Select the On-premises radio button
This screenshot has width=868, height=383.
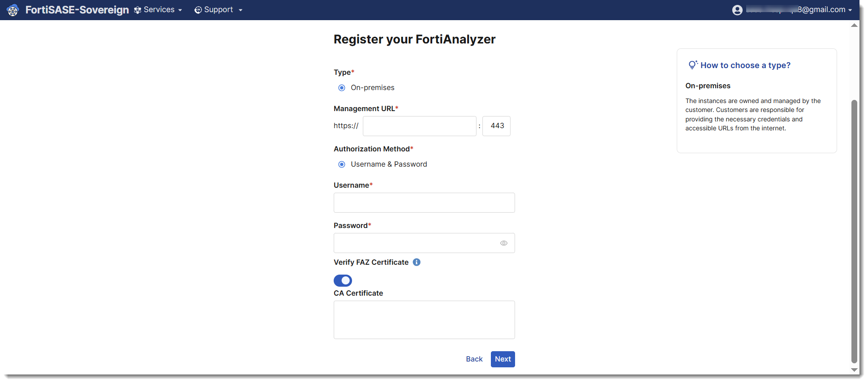click(x=342, y=88)
